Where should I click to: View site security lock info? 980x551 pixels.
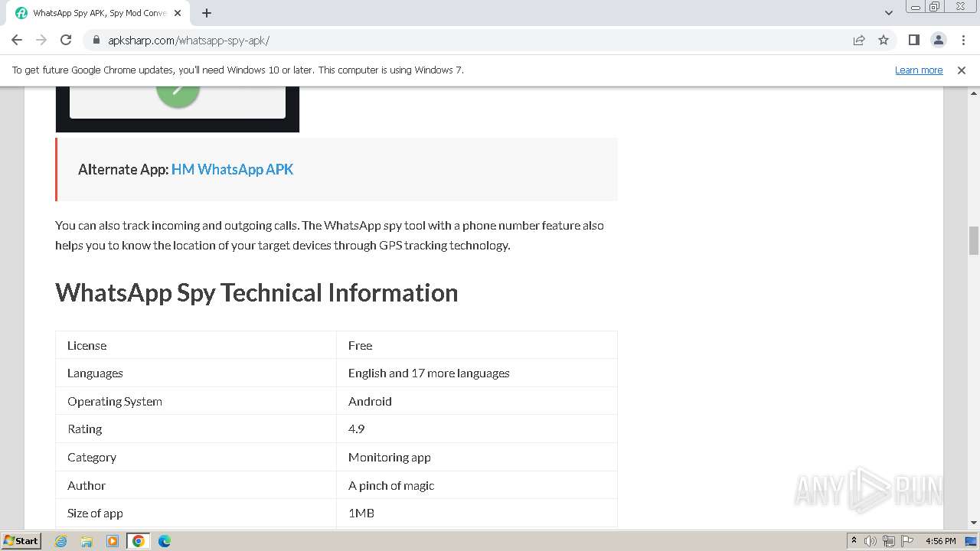96,40
